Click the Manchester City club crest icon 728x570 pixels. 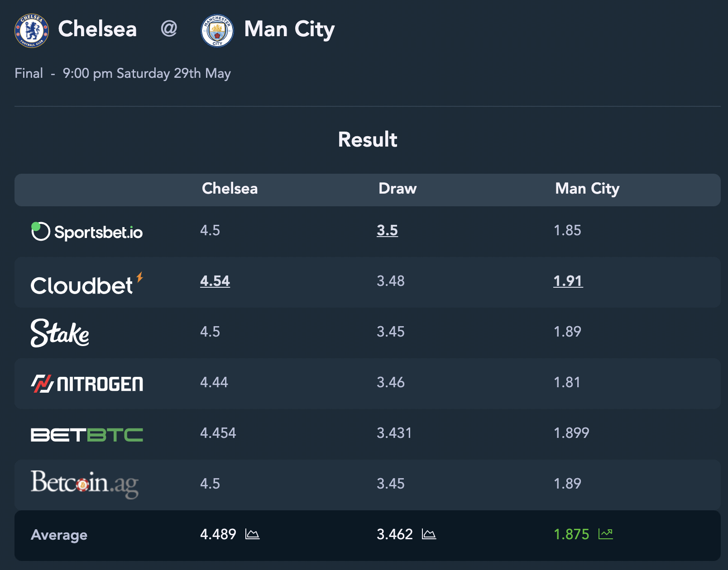(217, 30)
